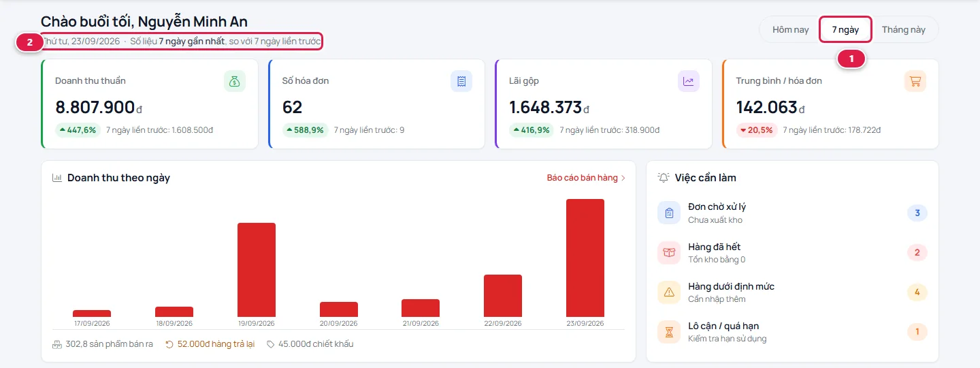Click the count badge 2 for out-of-stock

coord(917,253)
